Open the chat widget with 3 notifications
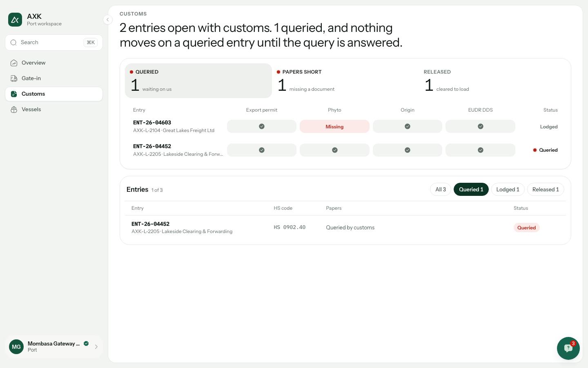588x368 pixels. (568, 348)
